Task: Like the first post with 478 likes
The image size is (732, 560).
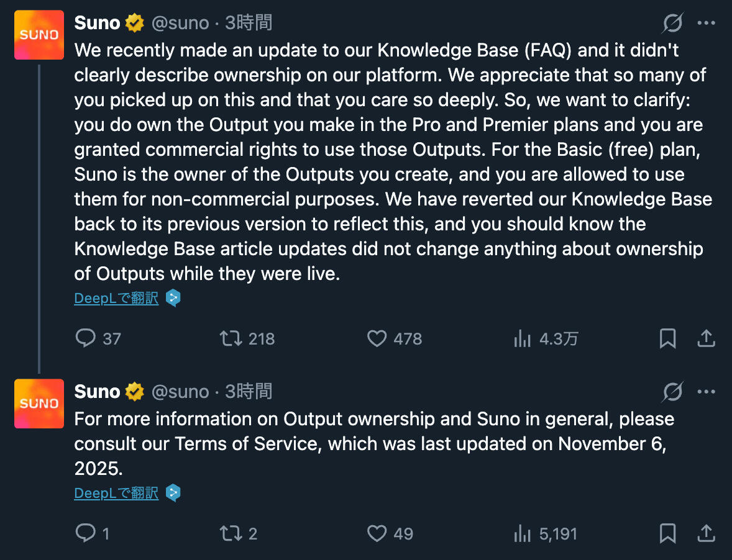Action: (377, 338)
